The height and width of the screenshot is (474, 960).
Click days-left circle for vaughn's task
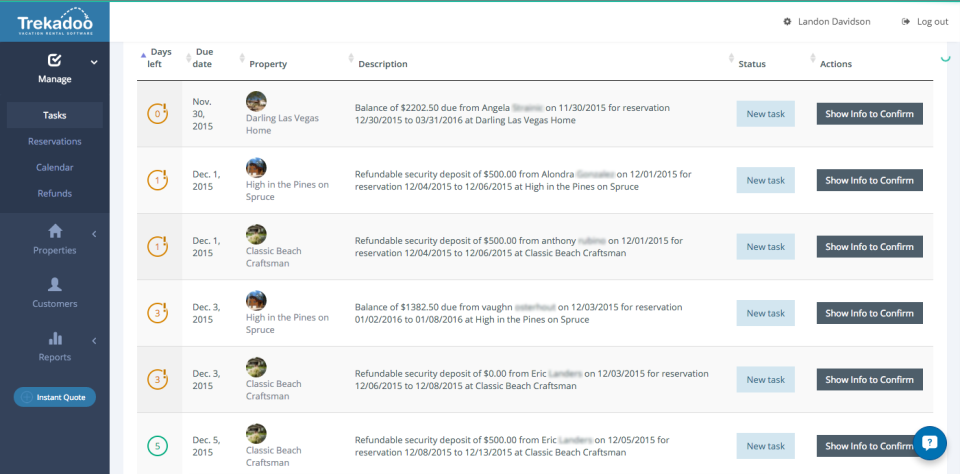coord(157,313)
